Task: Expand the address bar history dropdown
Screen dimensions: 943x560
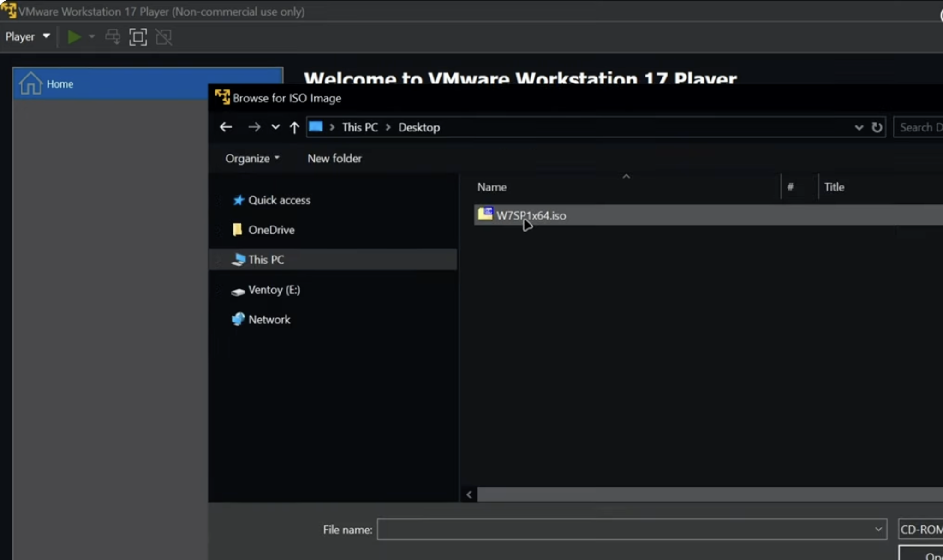Action: pos(859,127)
